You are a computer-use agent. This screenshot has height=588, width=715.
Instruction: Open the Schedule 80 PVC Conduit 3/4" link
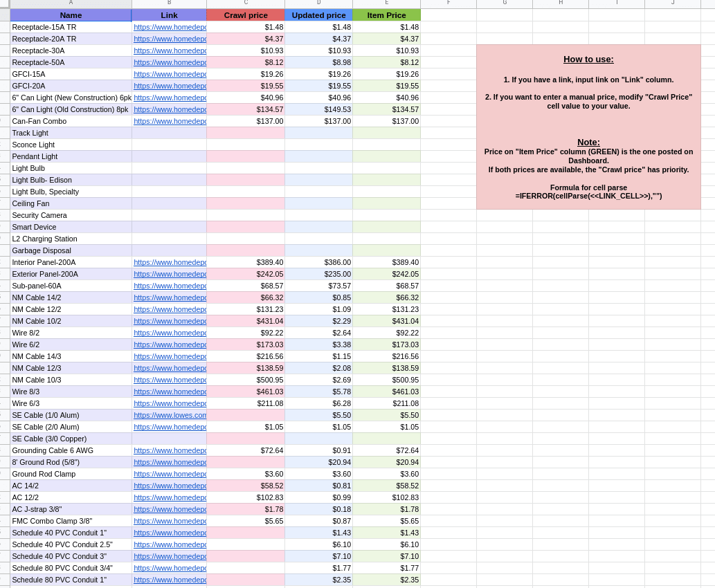coord(170,568)
